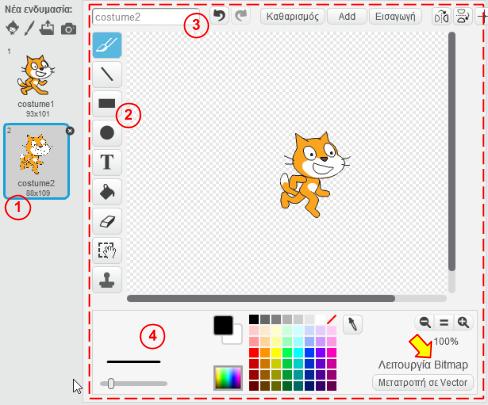Choose costume from library cat icon
This screenshot has width=488, height=405.
point(12,28)
